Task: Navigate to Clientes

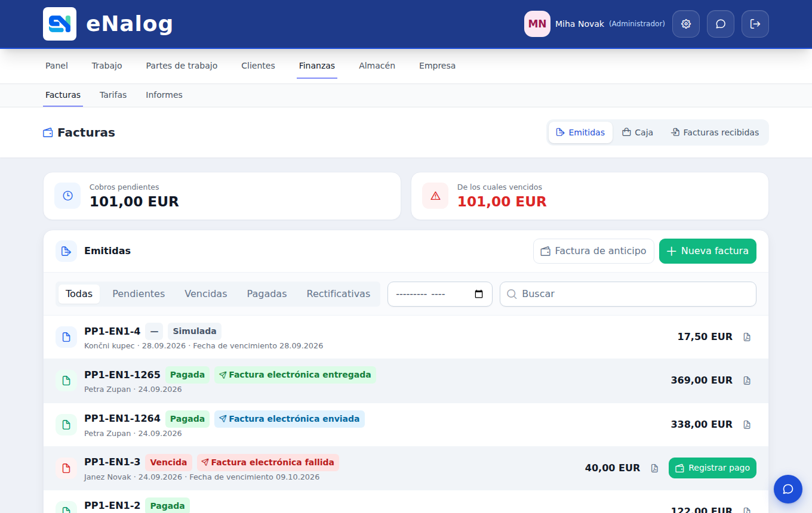Action: [x=258, y=66]
